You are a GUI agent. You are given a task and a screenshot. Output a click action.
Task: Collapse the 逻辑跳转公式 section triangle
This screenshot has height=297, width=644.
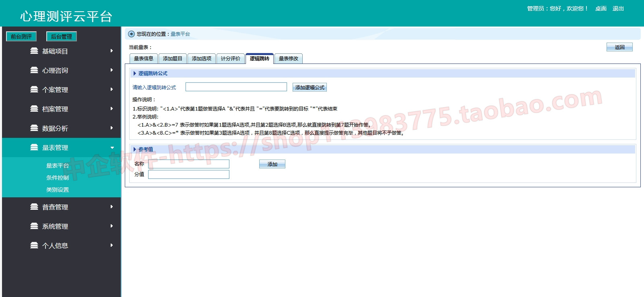coord(135,74)
